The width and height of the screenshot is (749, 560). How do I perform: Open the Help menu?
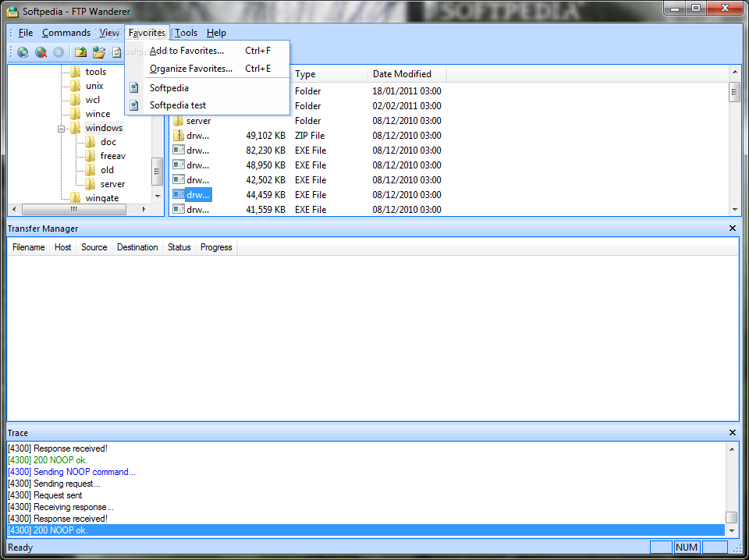click(216, 33)
